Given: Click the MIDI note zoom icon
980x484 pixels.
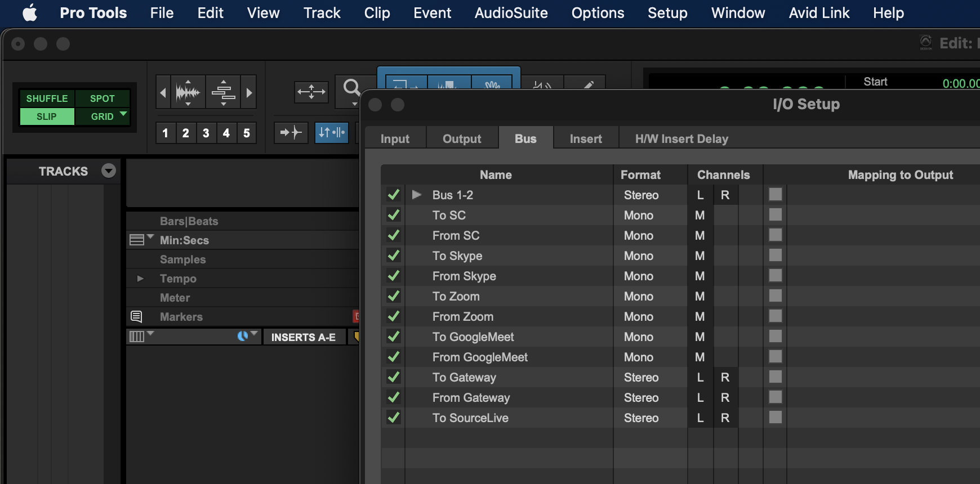Looking at the screenshot, I should [x=224, y=92].
